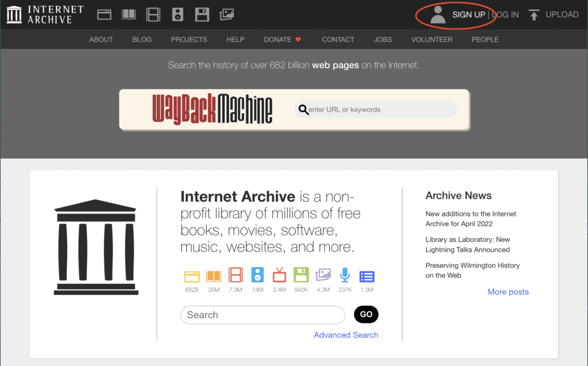Focus the Wayback URL or keywords field
588x366 pixels.
(x=376, y=110)
